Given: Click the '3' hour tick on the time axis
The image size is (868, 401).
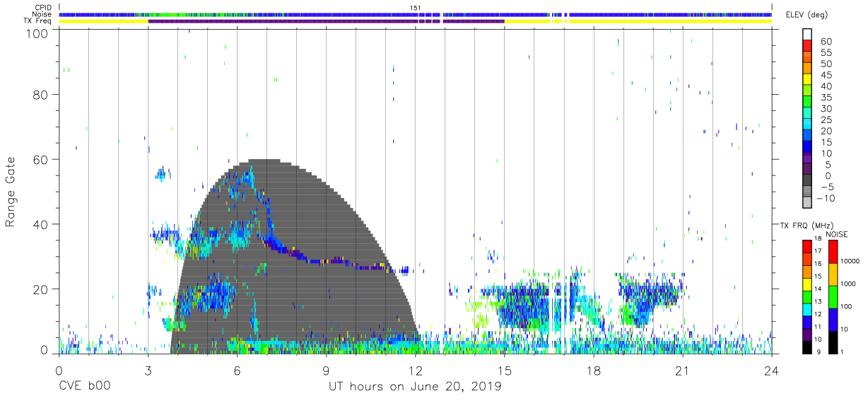Looking at the screenshot, I should pos(148,371).
